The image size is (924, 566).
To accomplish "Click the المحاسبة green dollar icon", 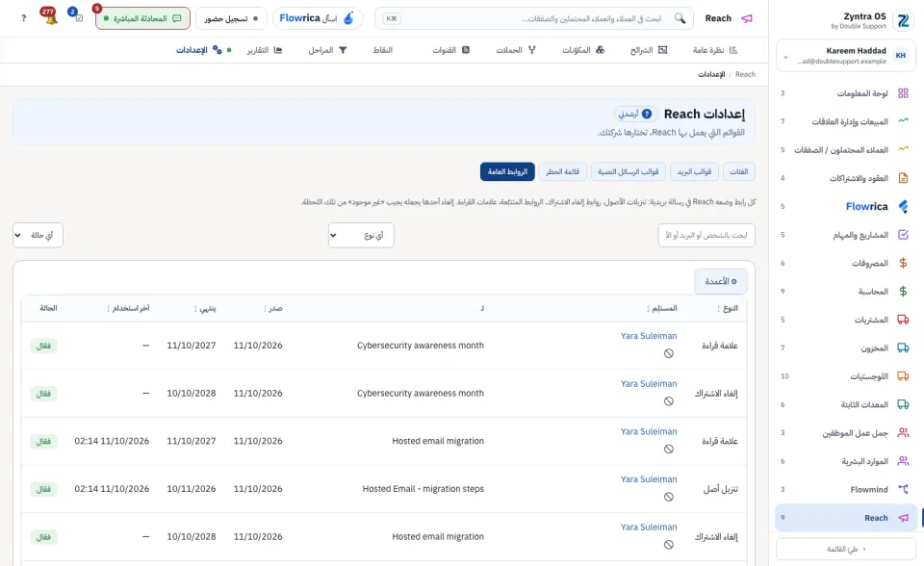I will [903, 292].
